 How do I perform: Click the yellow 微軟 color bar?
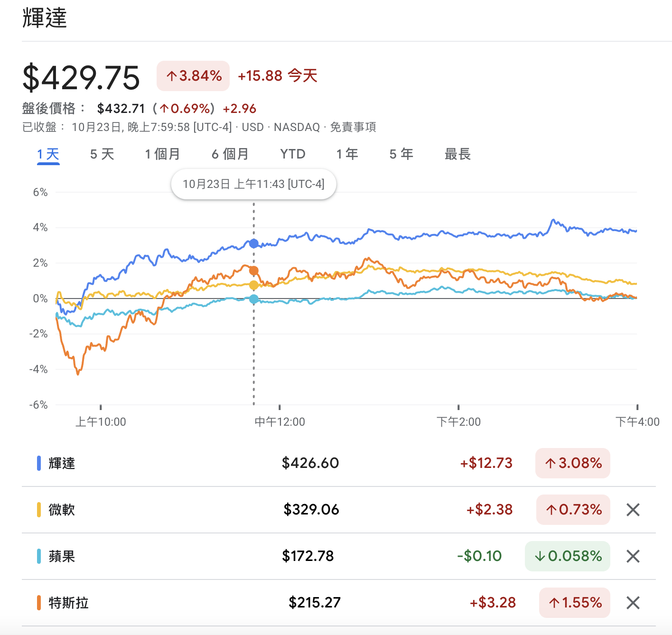tap(39, 510)
